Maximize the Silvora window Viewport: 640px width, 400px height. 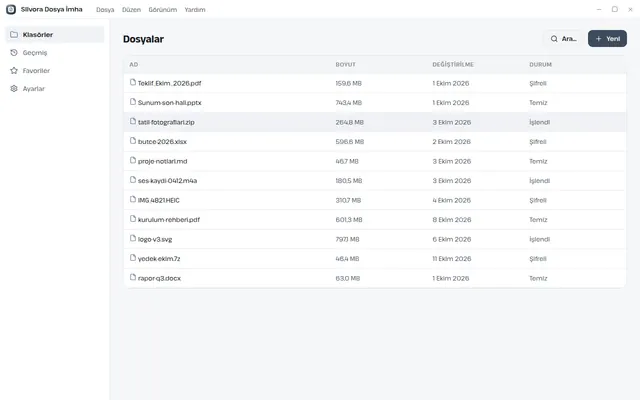[x=614, y=9]
